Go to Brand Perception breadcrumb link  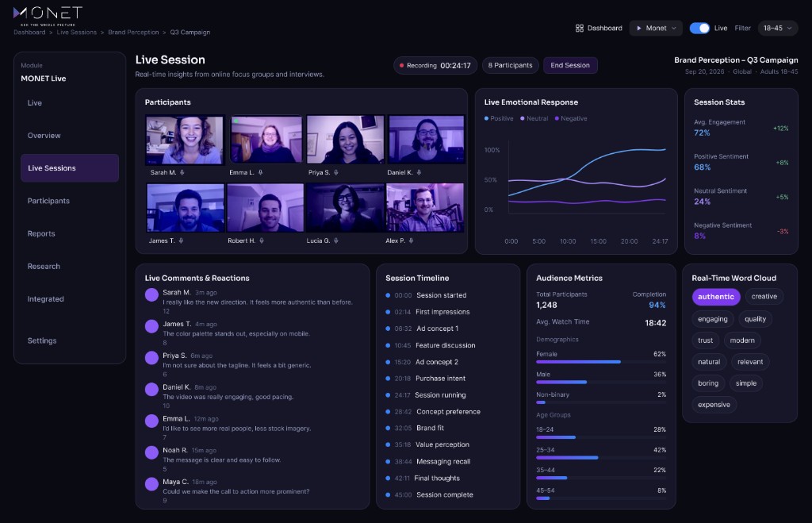(x=133, y=32)
